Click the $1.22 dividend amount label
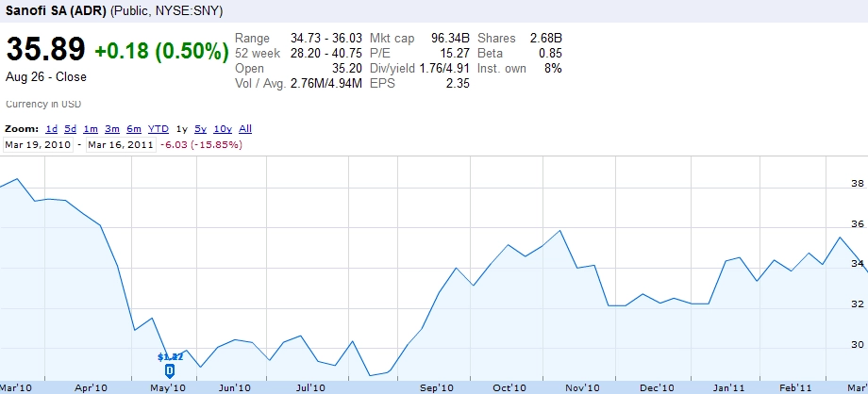Screen dimensions: 868x394 (x=170, y=357)
